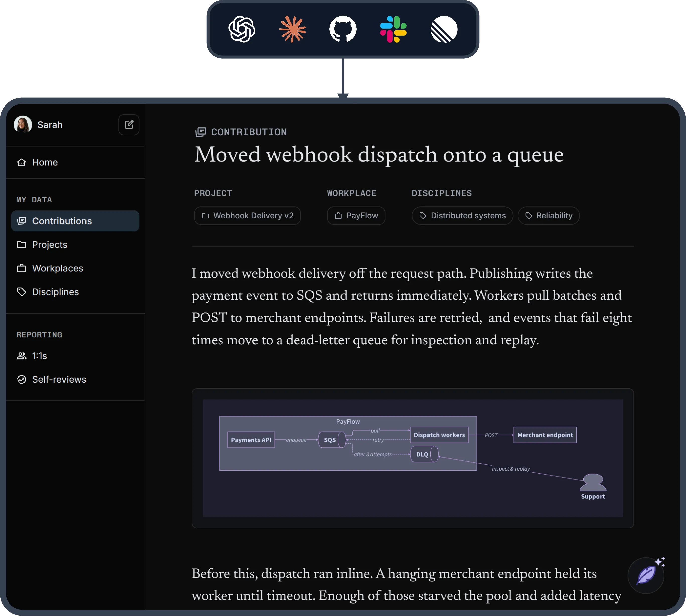Viewport: 686px width, 616px height.
Task: Click the WORKPLACE field label
Action: coord(352,193)
